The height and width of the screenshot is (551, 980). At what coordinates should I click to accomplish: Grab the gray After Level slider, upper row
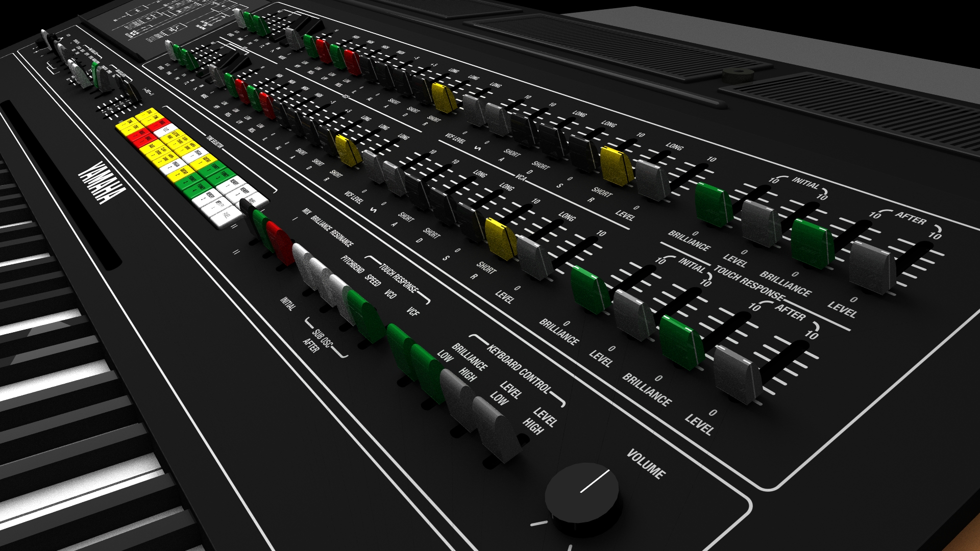873,268
